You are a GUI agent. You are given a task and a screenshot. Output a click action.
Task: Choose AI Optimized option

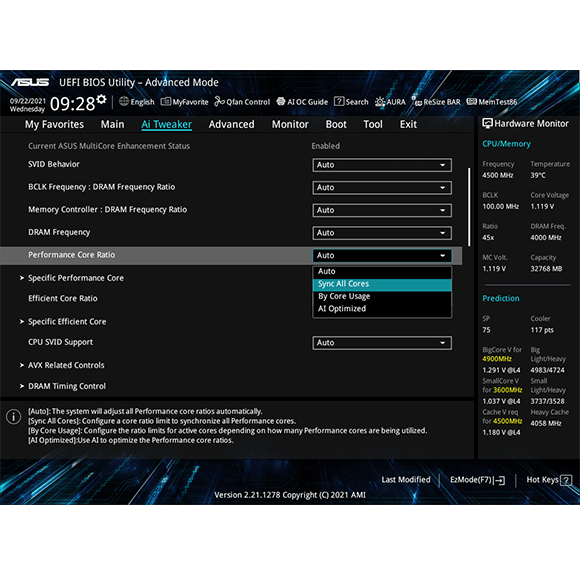382,309
